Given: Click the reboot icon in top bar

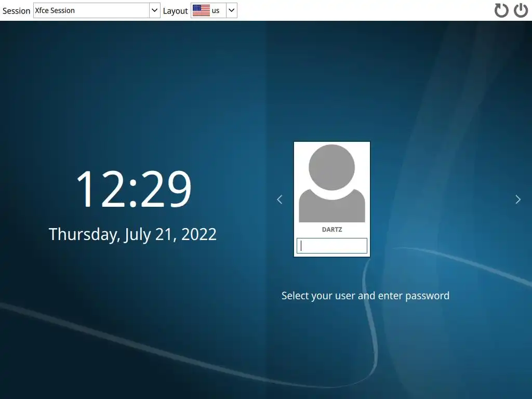Looking at the screenshot, I should pos(501,10).
